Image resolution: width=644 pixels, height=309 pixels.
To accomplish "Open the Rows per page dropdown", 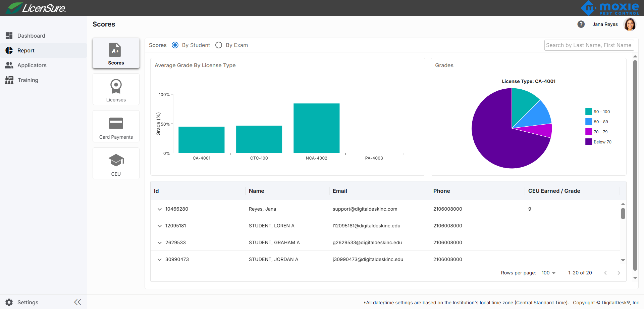I will (548, 273).
